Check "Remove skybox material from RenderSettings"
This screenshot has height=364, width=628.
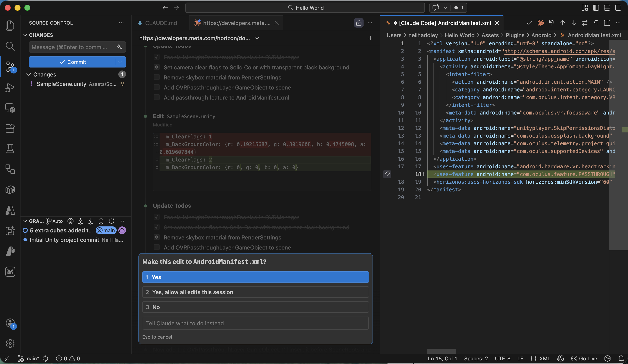157,77
